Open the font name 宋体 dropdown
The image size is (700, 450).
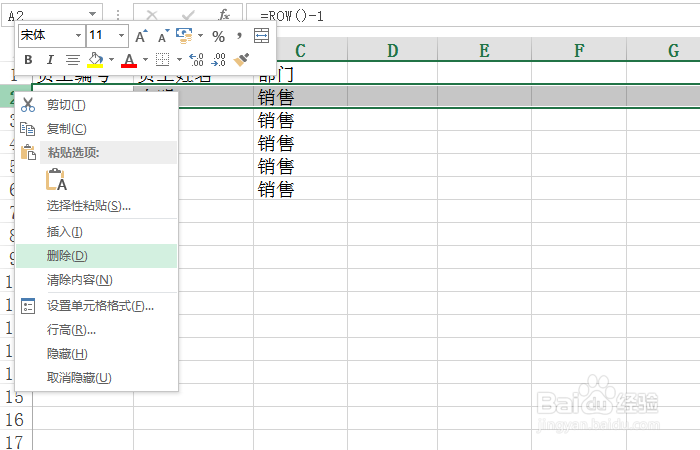(78, 35)
